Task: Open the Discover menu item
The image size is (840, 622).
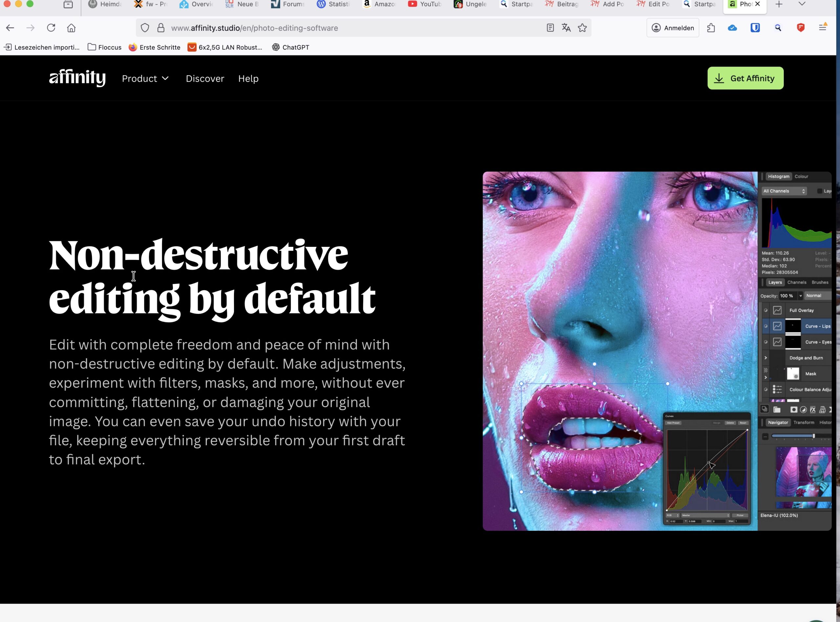Action: pos(205,79)
